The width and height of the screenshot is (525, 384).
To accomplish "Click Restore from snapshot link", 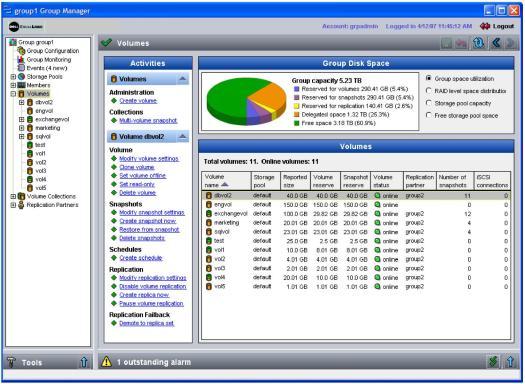I will (149, 229).
